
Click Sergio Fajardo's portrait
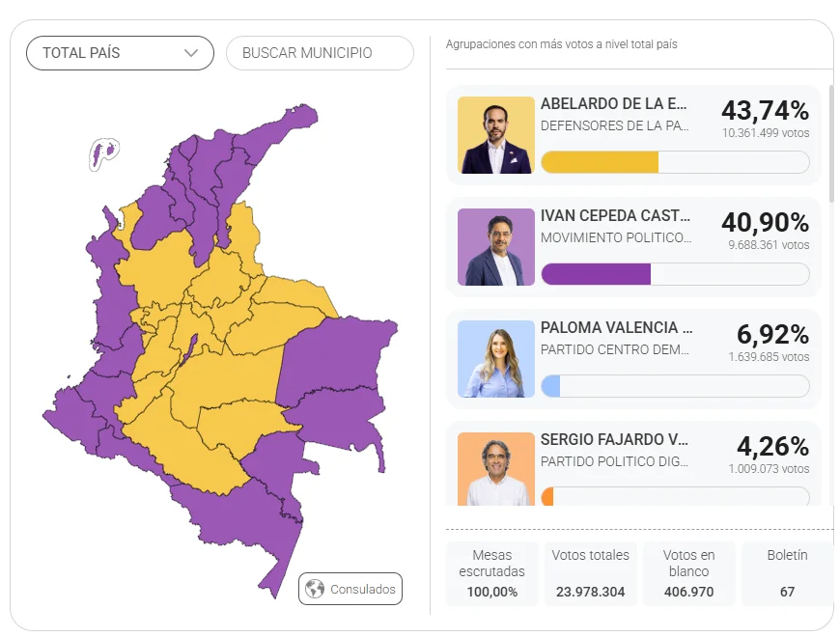tap(496, 469)
